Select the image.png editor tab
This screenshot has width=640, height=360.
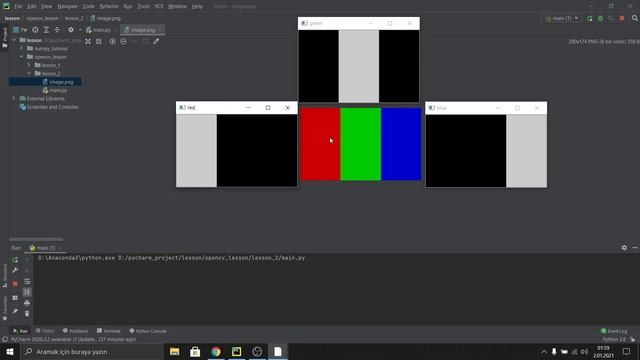(142, 30)
